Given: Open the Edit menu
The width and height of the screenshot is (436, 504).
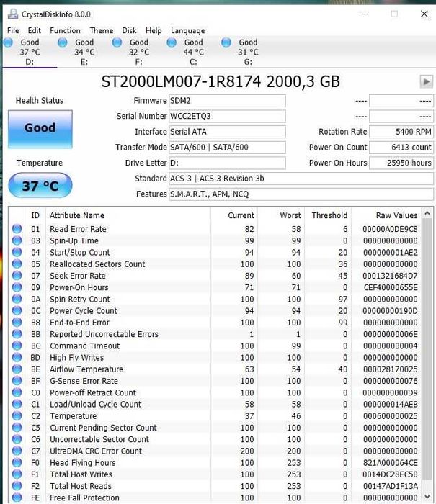Looking at the screenshot, I should tap(35, 30).
